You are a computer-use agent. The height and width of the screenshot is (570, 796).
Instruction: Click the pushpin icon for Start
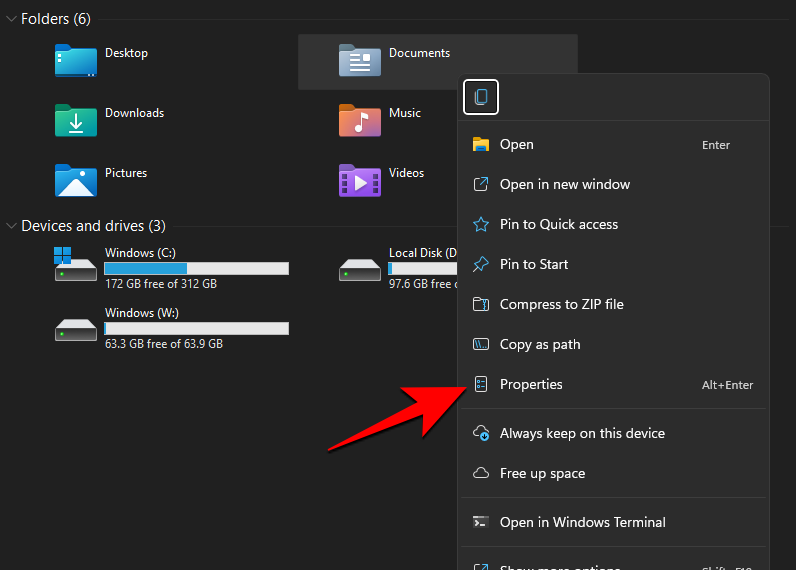(x=481, y=264)
